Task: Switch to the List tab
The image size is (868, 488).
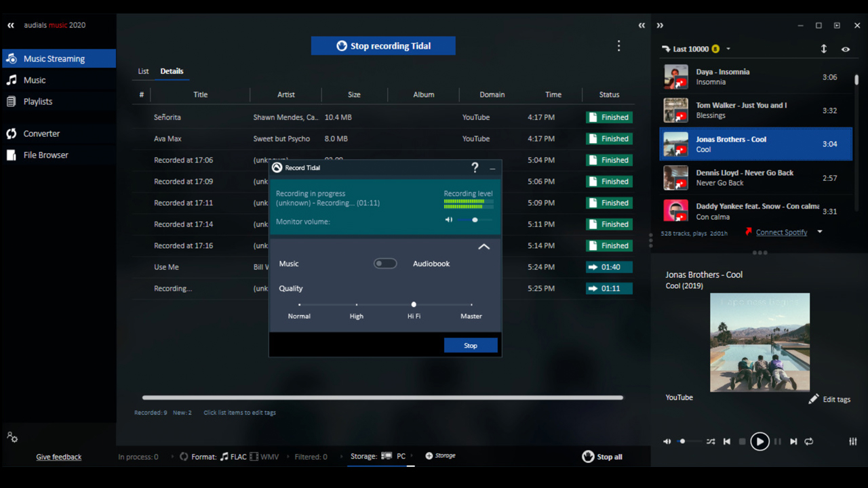Action: click(x=143, y=71)
